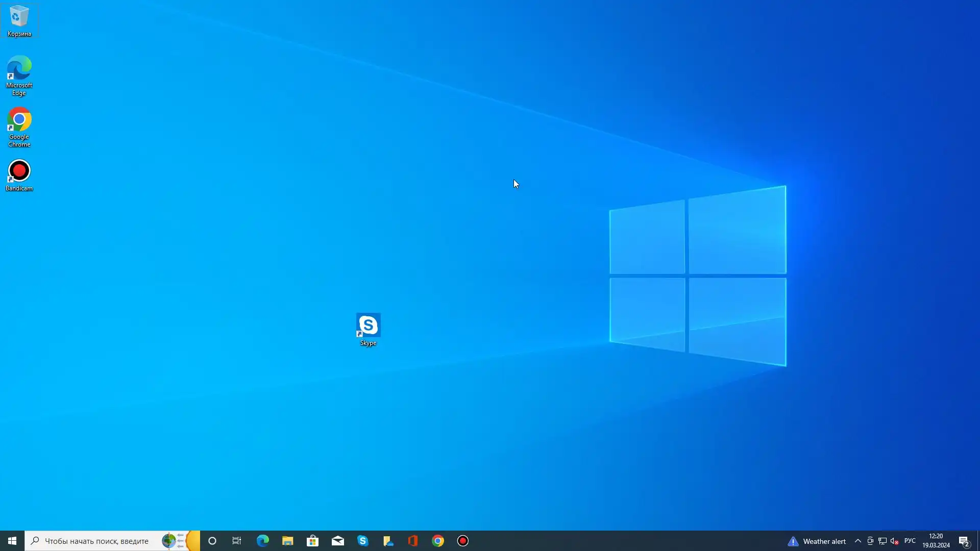The width and height of the screenshot is (980, 551).
Task: Open the muted volume control
Action: click(x=894, y=541)
